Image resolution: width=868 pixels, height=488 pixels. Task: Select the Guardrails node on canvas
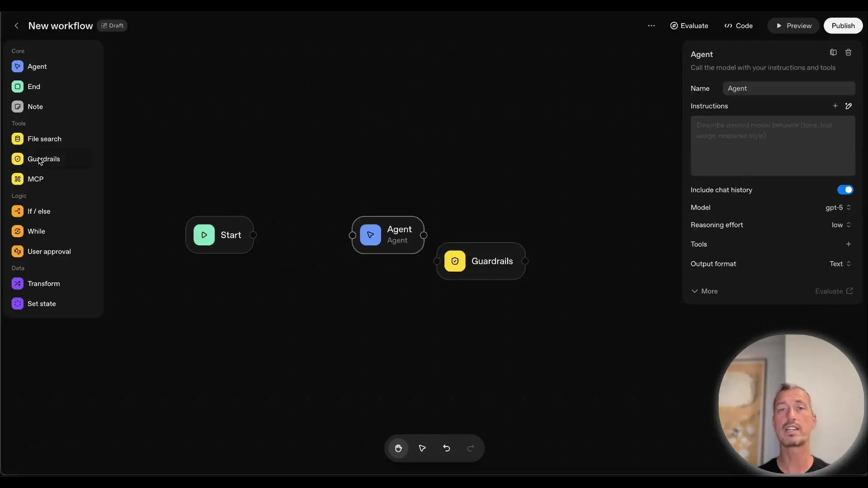click(481, 261)
